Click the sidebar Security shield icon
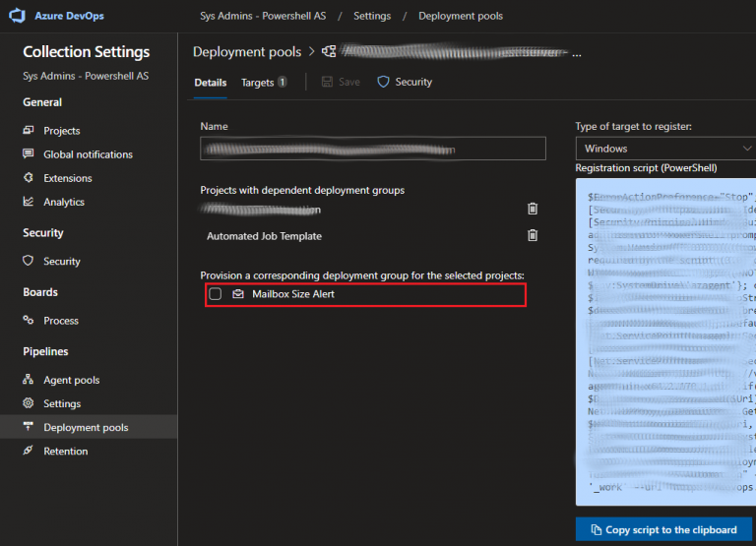Image resolution: width=756 pixels, height=546 pixels. pyautogui.click(x=29, y=261)
